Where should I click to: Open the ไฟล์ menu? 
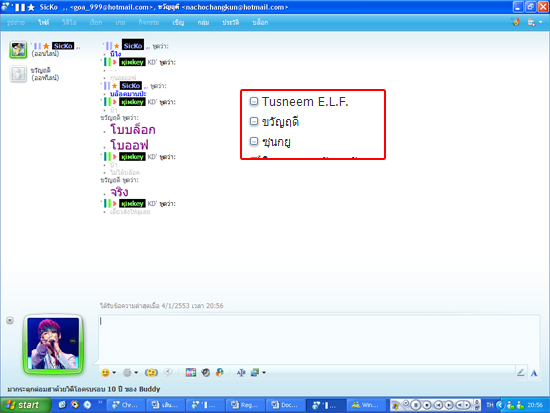44,22
